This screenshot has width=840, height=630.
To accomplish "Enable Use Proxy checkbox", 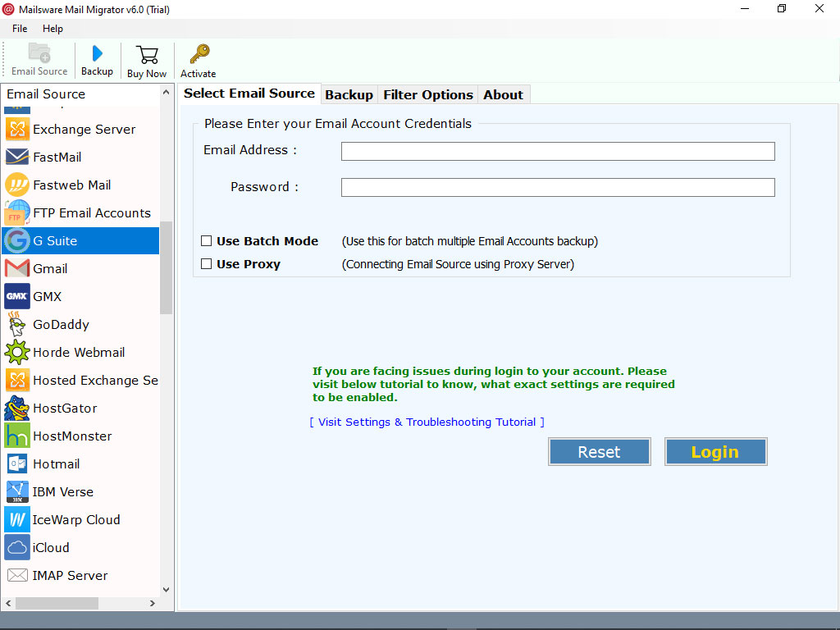I will pos(206,263).
